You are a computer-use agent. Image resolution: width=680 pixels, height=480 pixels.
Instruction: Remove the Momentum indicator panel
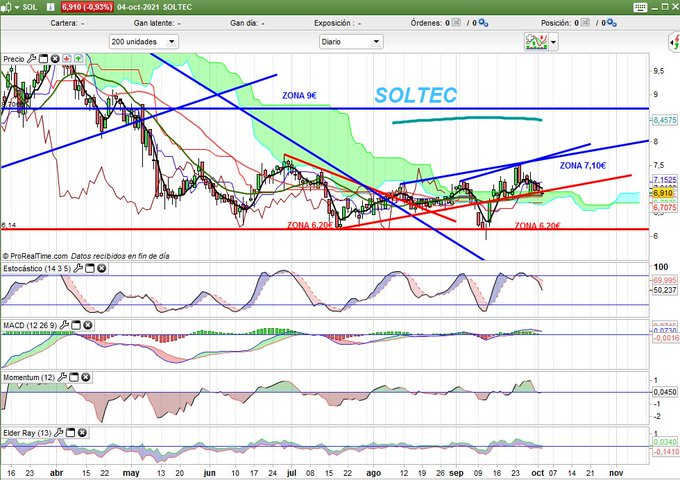click(x=85, y=377)
